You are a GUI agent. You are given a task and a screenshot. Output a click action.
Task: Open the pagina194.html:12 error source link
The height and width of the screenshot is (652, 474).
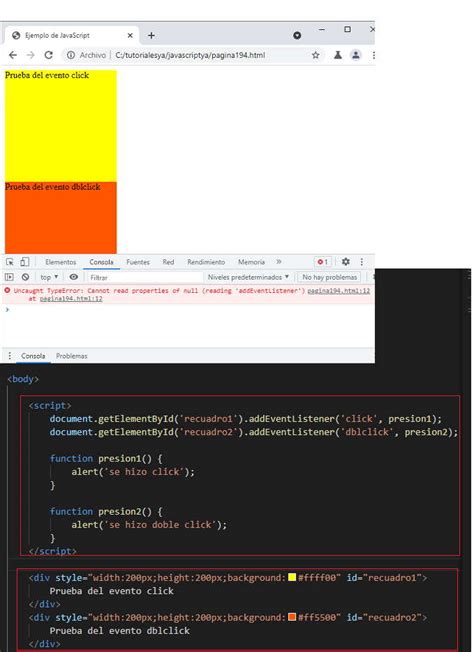point(338,291)
